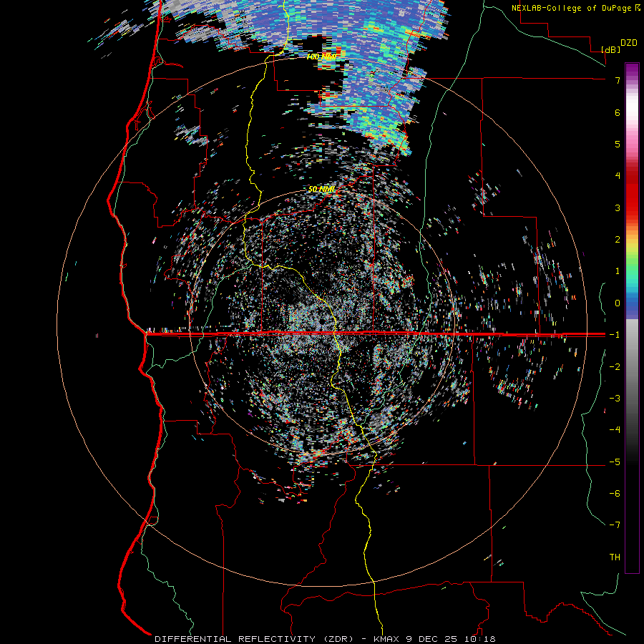Select the 5 value on color scale
The width and height of the screenshot is (644, 644).
pyautogui.click(x=618, y=144)
